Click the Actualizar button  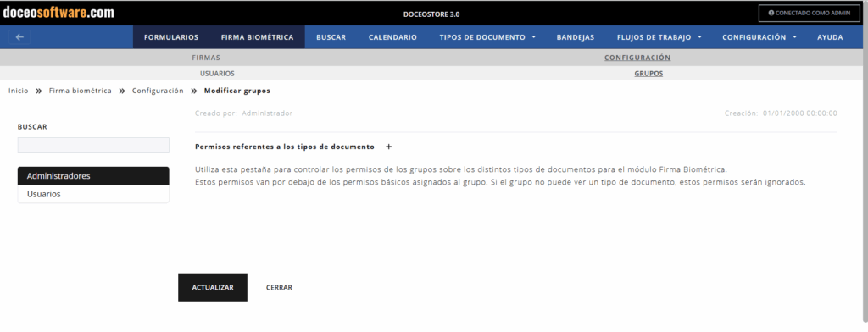(213, 287)
